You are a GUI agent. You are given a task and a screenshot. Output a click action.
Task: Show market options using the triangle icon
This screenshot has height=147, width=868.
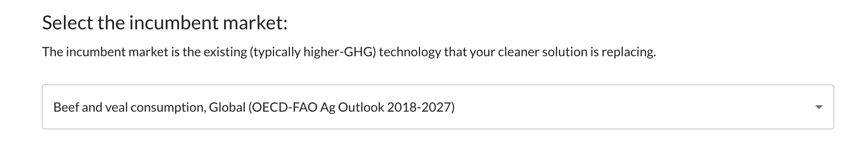(x=819, y=107)
